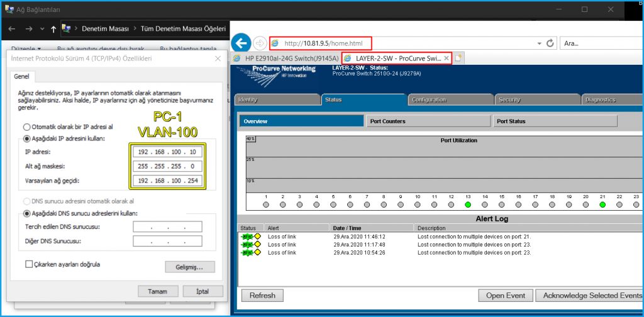Open Gelişmiş advanced settings button
Screen dimensions: 644x317
tap(190, 267)
